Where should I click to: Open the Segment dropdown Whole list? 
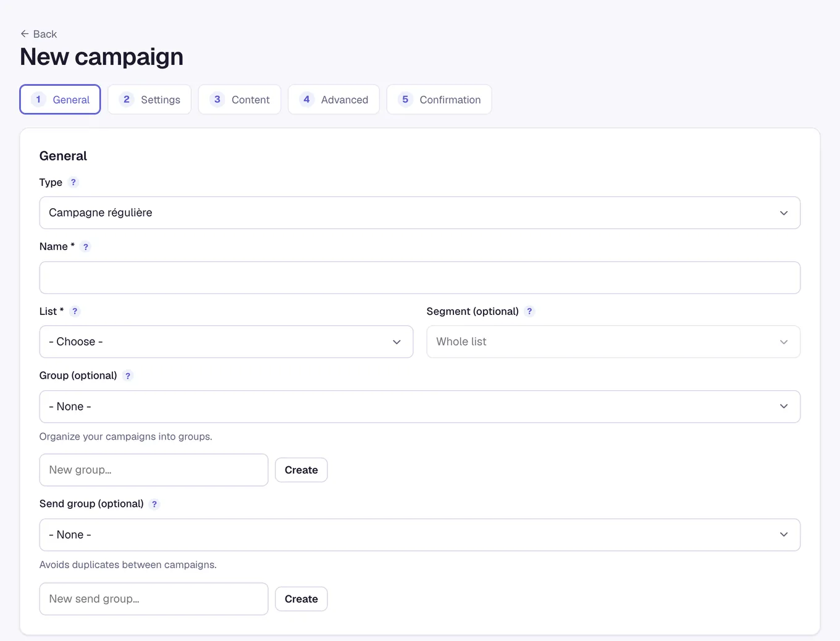point(613,341)
